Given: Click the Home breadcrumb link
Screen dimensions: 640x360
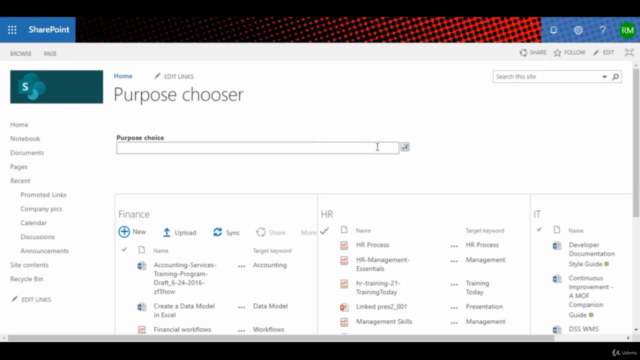Looking at the screenshot, I should (123, 76).
